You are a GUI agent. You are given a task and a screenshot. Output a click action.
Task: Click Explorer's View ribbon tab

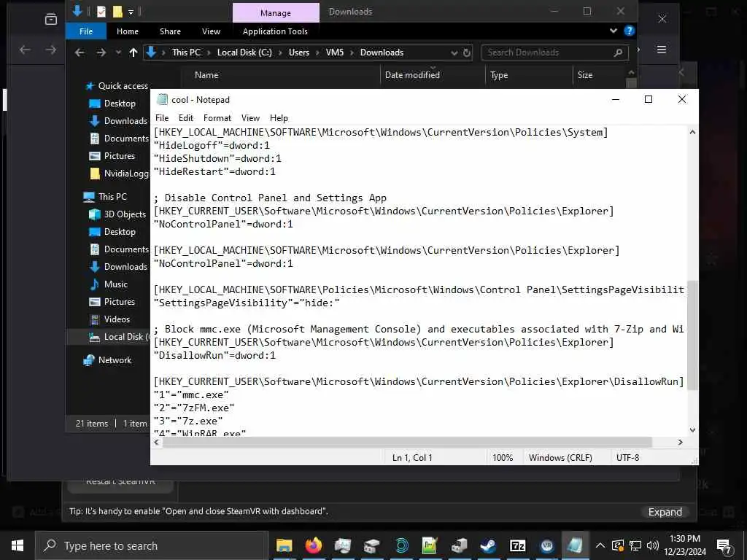211,31
